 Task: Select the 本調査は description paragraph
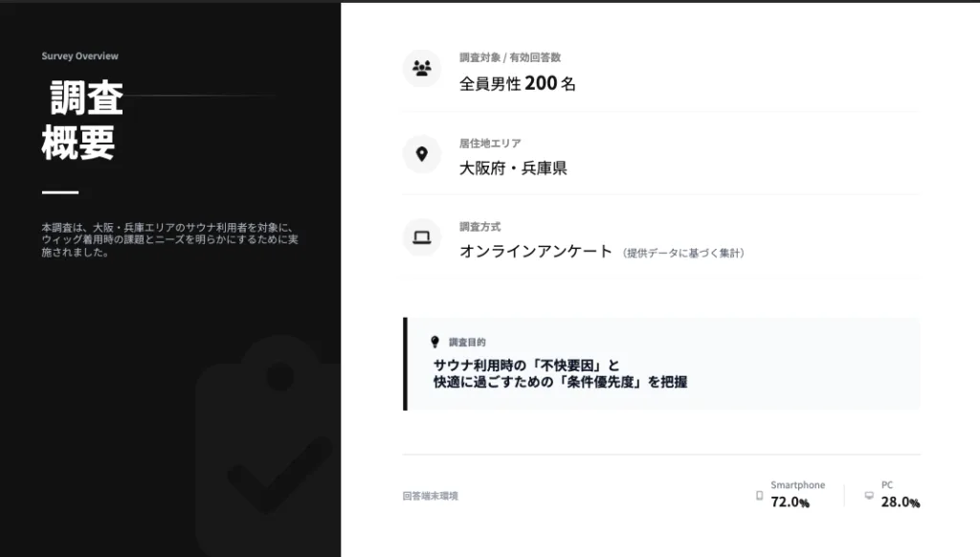tap(170, 240)
